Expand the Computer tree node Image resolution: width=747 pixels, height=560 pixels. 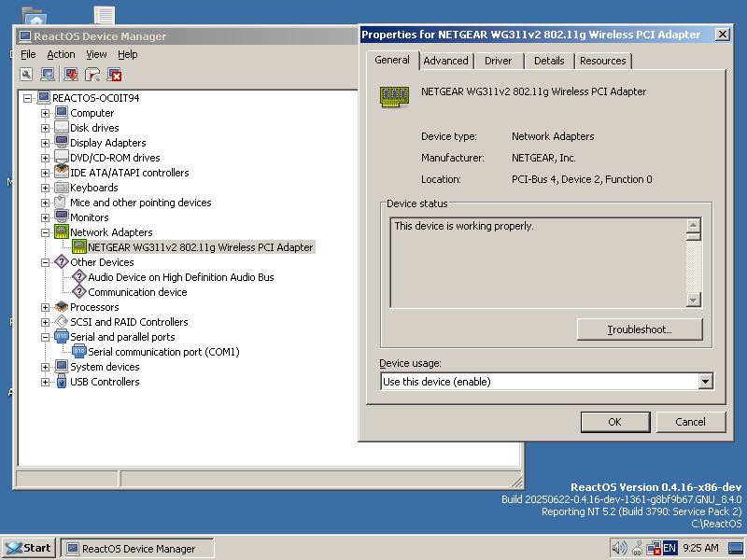pyautogui.click(x=45, y=113)
